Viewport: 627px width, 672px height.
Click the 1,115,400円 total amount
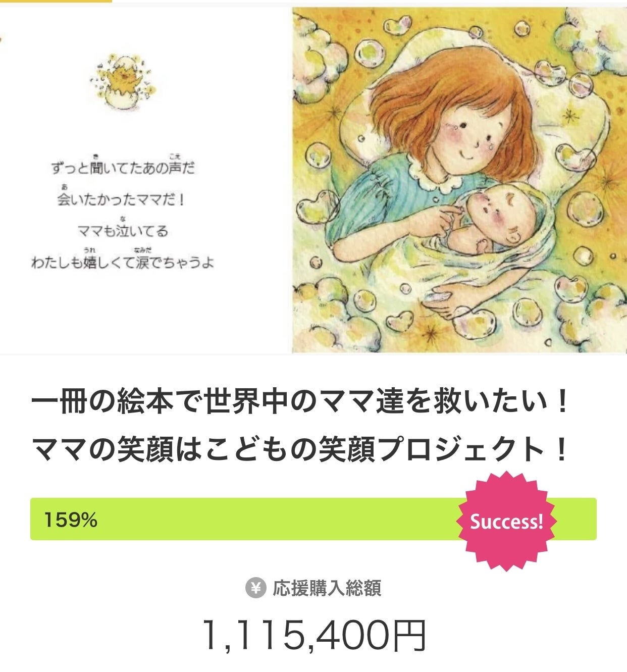[x=313, y=635]
